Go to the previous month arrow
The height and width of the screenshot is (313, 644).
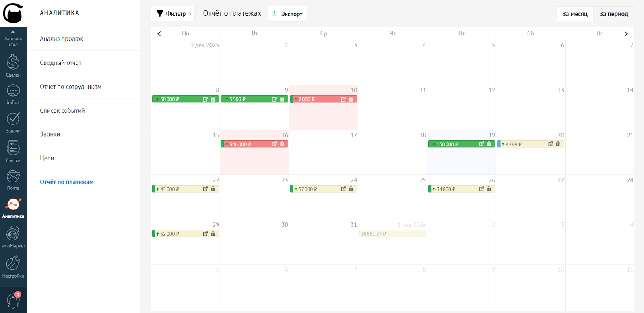159,34
